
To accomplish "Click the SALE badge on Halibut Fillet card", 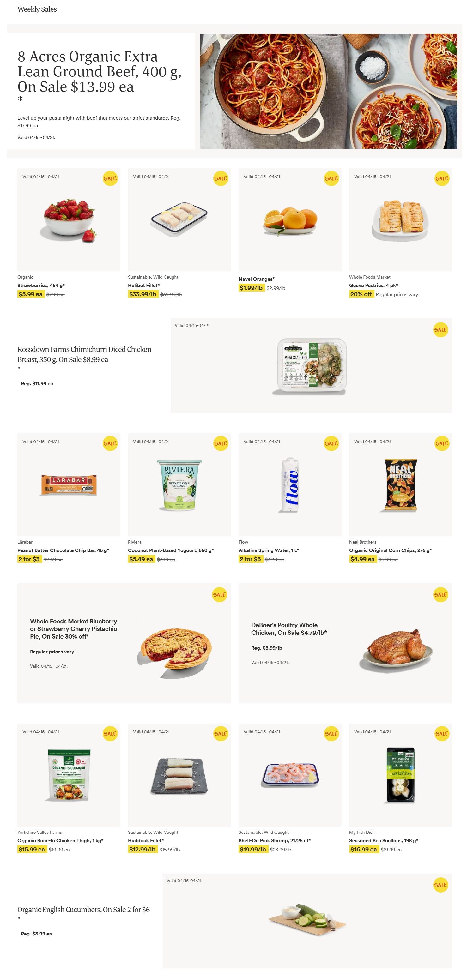I will click(x=220, y=178).
